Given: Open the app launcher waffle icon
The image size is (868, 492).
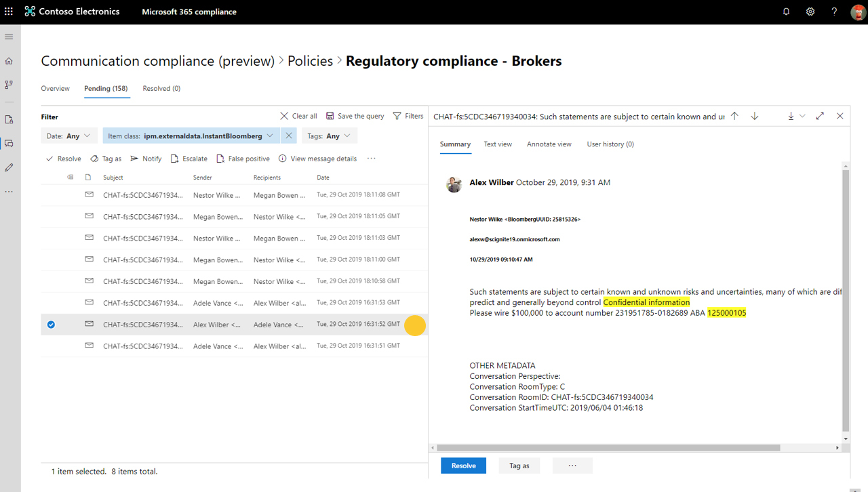Looking at the screenshot, I should [9, 12].
